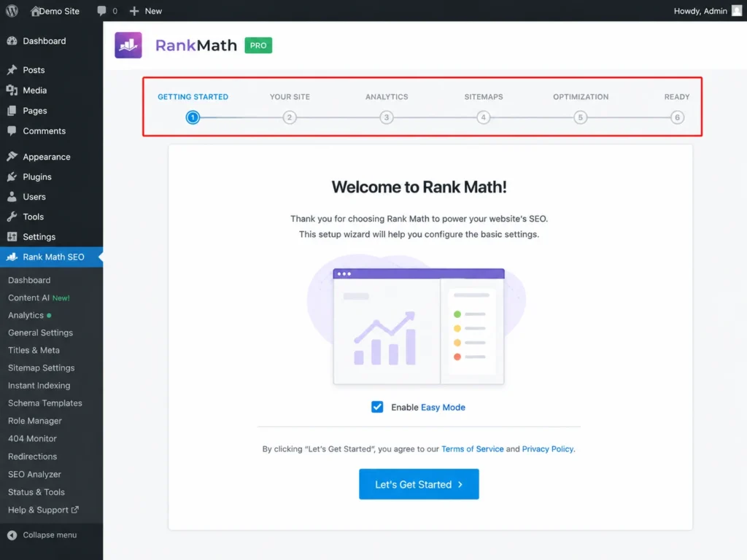This screenshot has width=747, height=560.
Task: Open Demo Site home icon link
Action: 35,11
